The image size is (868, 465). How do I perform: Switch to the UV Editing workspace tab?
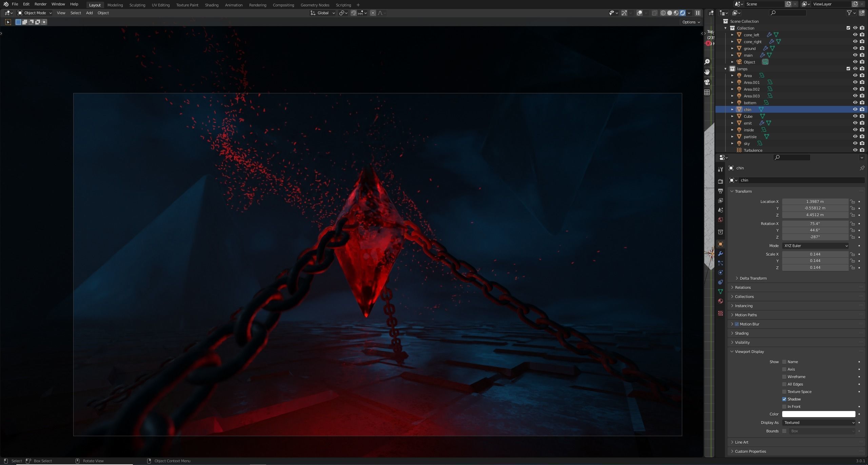tap(161, 5)
